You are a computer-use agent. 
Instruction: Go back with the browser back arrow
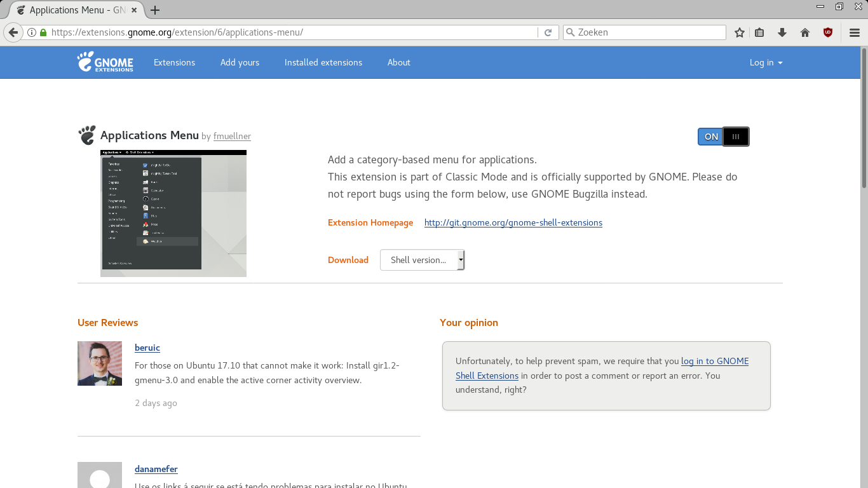(x=13, y=32)
